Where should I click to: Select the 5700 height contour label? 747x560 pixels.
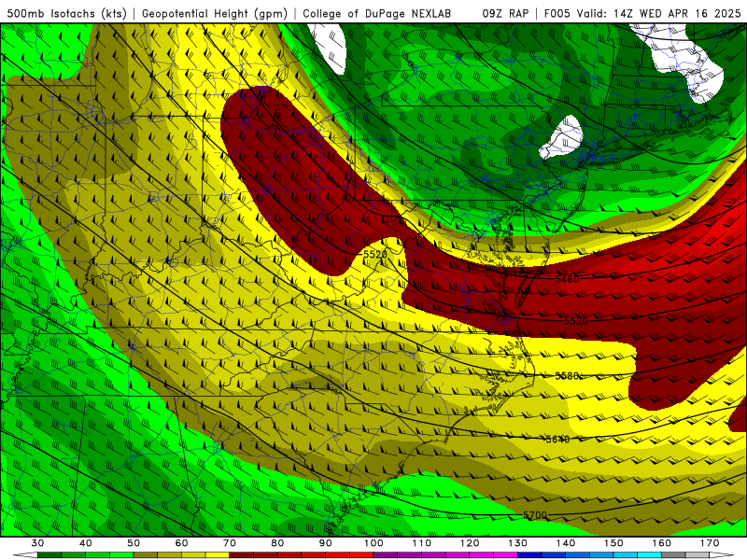tap(535, 515)
